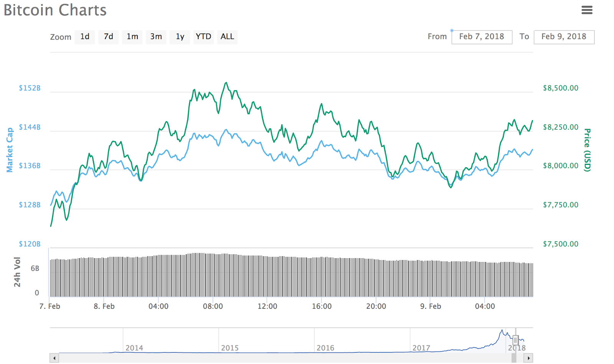
Task: Select the 1y zoom preset
Action: pyautogui.click(x=180, y=36)
